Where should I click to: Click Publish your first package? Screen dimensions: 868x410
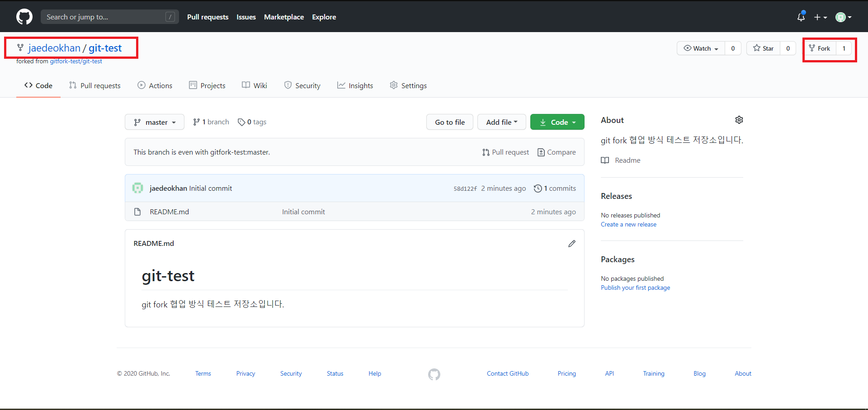[635, 287]
